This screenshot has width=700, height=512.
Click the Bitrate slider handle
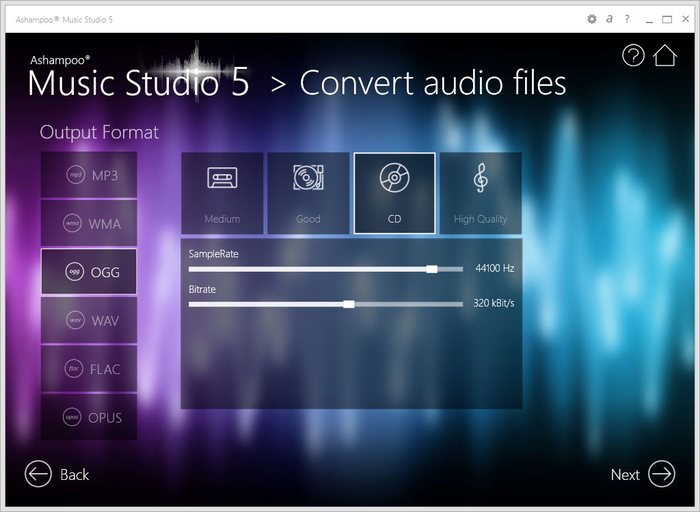(349, 304)
